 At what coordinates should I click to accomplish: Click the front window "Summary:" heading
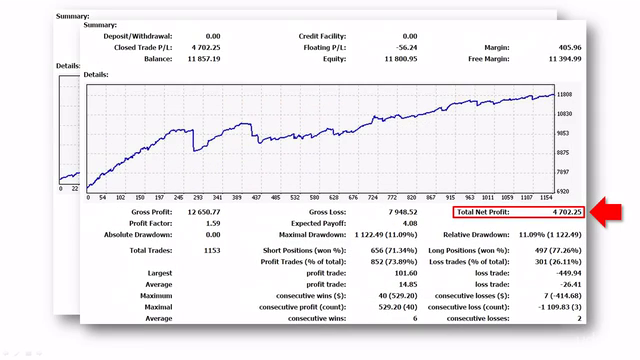(x=100, y=25)
